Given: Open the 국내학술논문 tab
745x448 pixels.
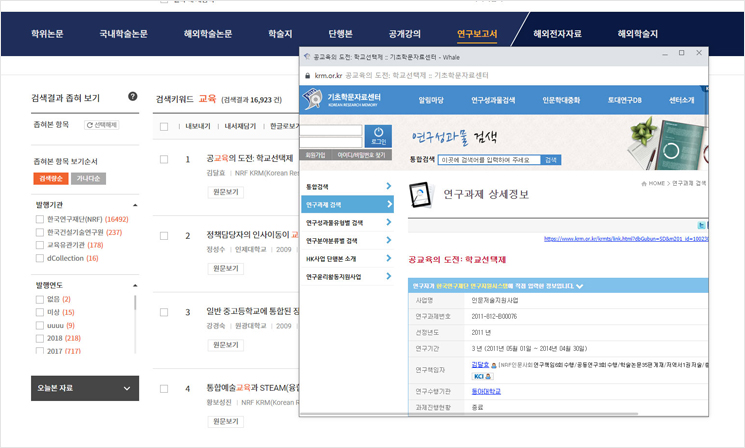Looking at the screenshot, I should point(124,34).
